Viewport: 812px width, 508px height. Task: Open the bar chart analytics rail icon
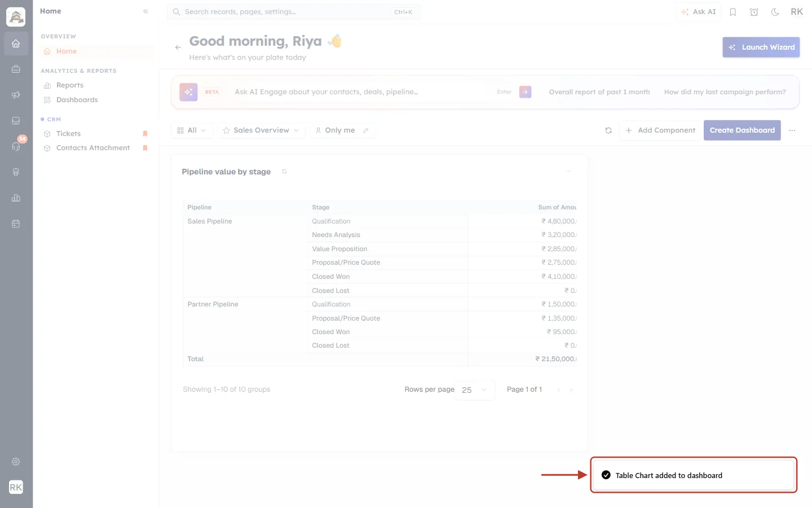(x=16, y=198)
